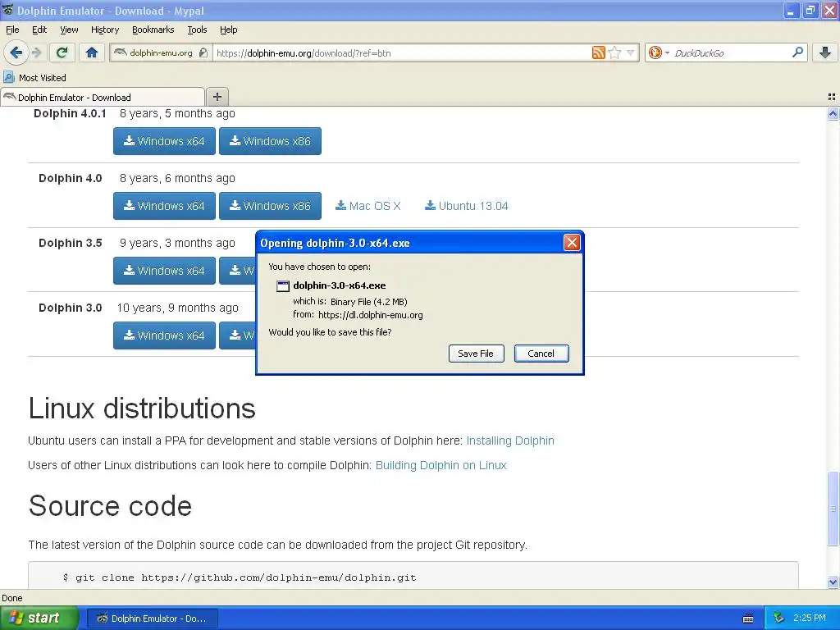This screenshot has height=630, width=840.
Task: Open the History menu
Action: coord(104,30)
